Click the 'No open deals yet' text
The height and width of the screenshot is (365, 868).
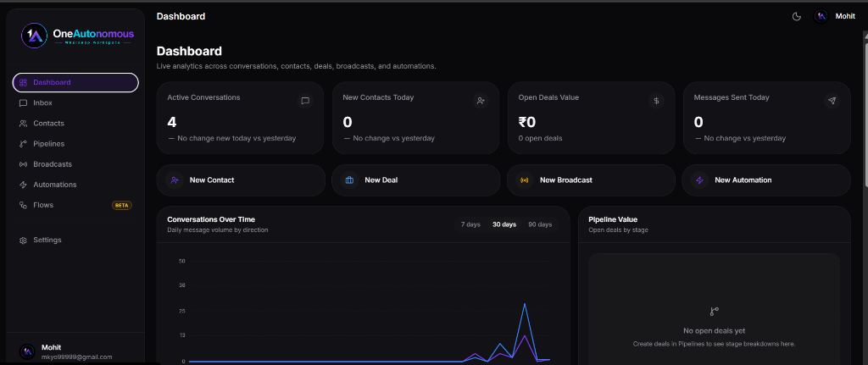714,331
